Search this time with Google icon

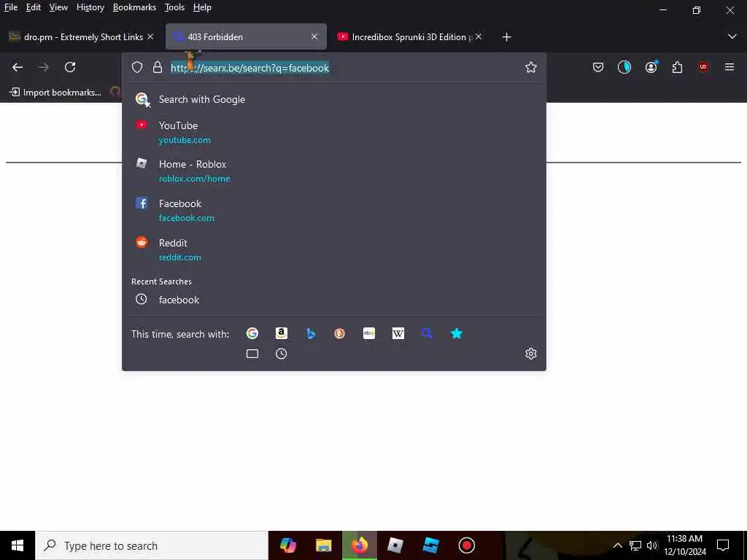click(x=252, y=333)
